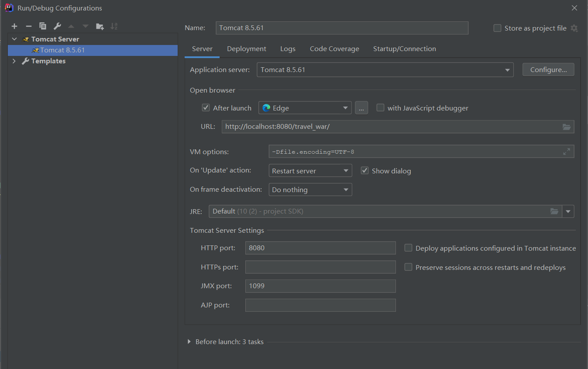The width and height of the screenshot is (588, 369).
Task: Copy the selected configuration
Action: 43,26
